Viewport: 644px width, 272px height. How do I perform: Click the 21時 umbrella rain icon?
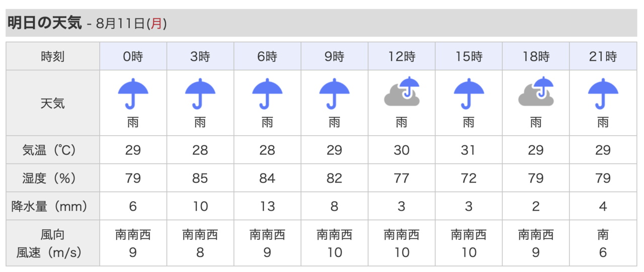[x=603, y=94]
